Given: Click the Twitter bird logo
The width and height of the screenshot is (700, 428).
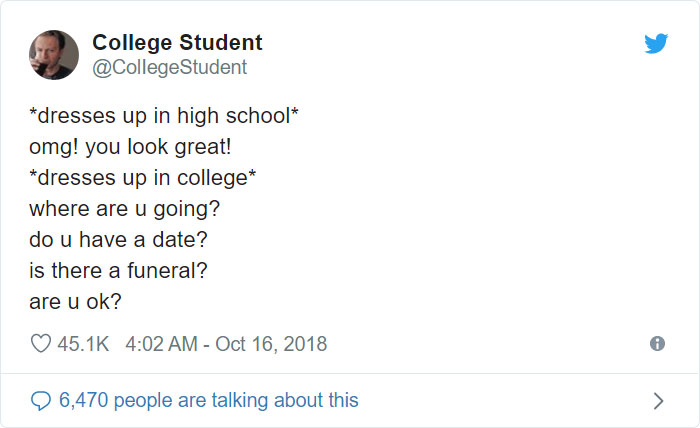Looking at the screenshot, I should coord(656,44).
